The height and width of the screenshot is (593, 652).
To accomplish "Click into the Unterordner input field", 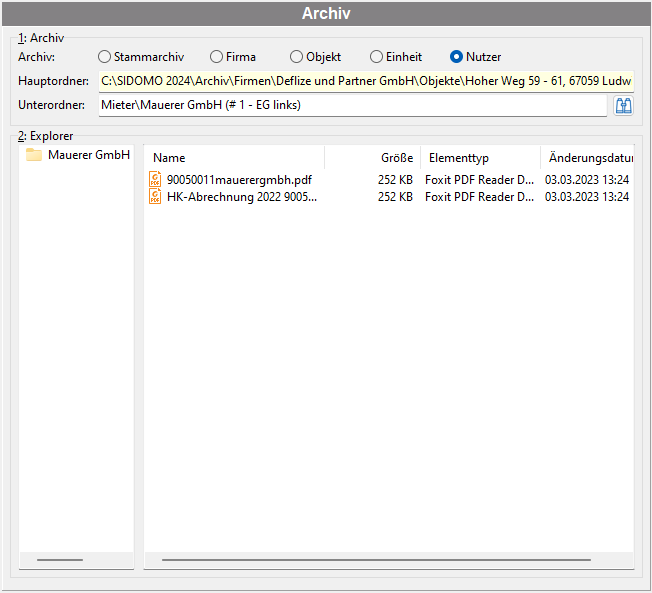I will (x=353, y=105).
